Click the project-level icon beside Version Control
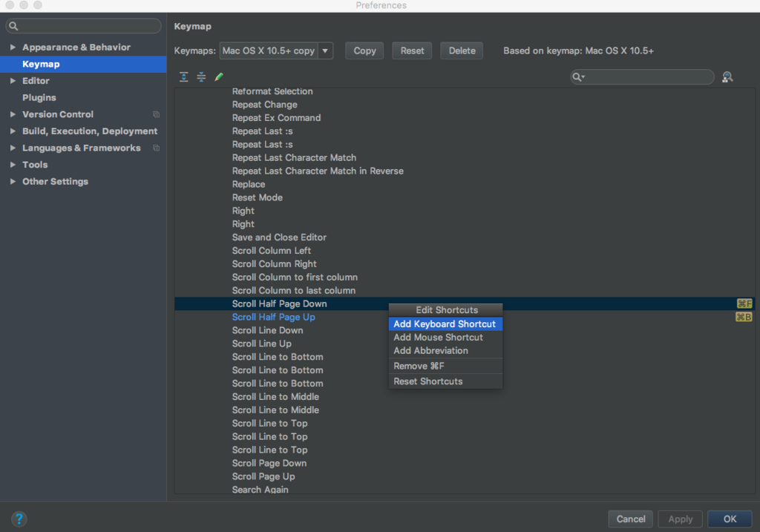760x532 pixels. 156,114
